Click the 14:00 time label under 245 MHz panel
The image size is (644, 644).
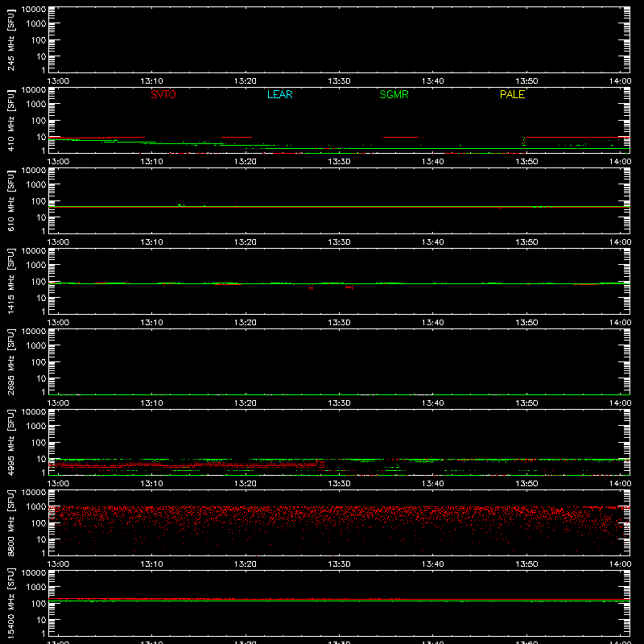point(620,81)
